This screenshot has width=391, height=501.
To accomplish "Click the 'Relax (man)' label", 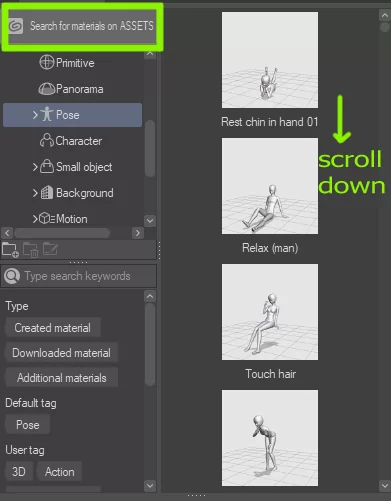I will click(x=270, y=248).
